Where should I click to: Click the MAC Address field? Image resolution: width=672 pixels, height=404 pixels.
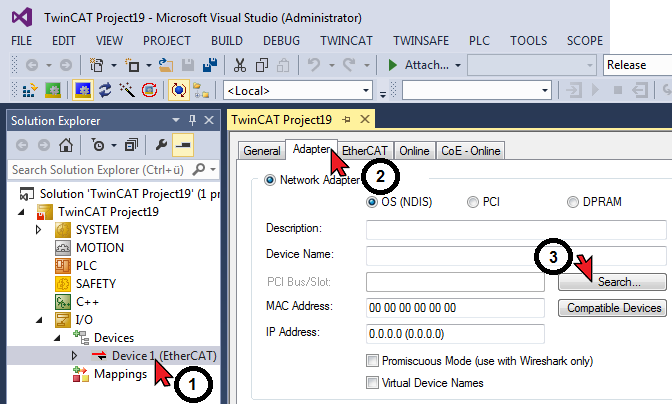[455, 308]
